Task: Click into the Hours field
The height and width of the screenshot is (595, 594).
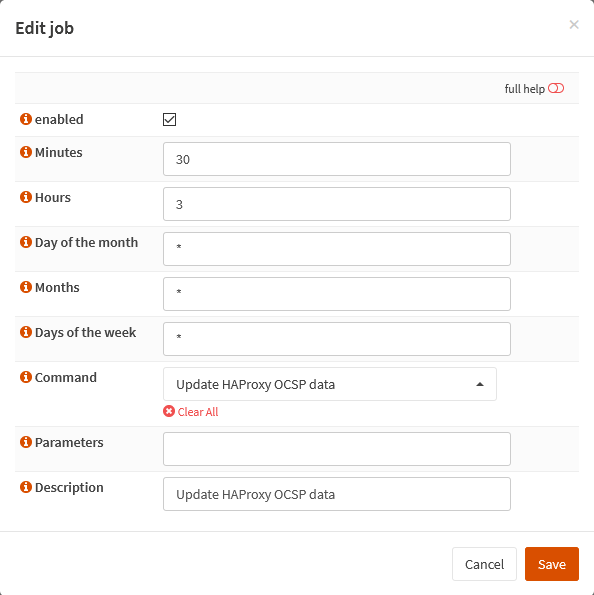Action: pos(337,204)
